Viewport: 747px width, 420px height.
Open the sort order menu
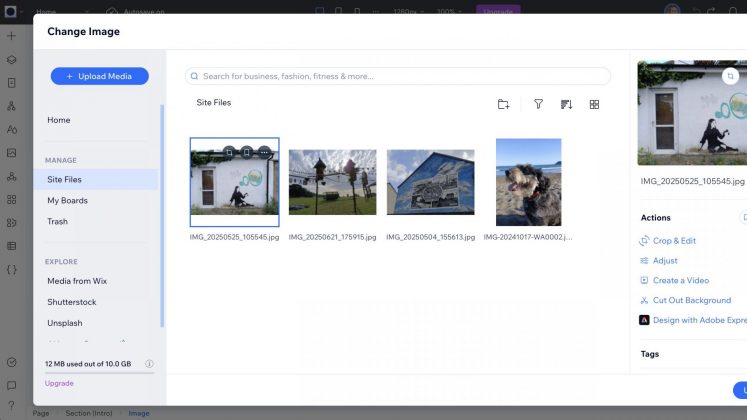(x=566, y=104)
